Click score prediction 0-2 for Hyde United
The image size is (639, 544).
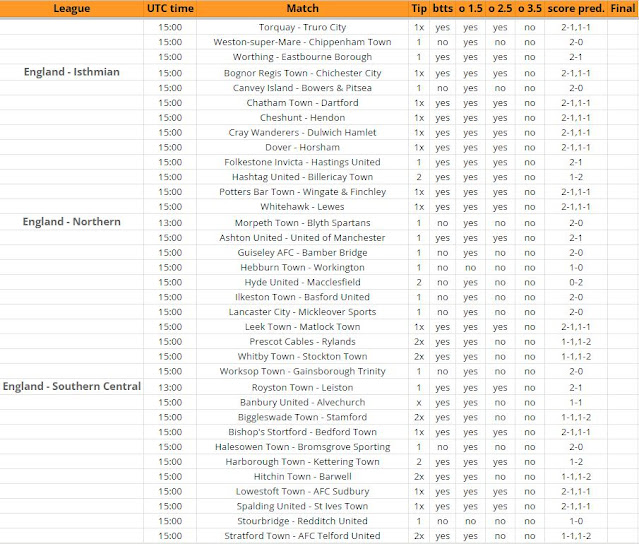tap(576, 282)
